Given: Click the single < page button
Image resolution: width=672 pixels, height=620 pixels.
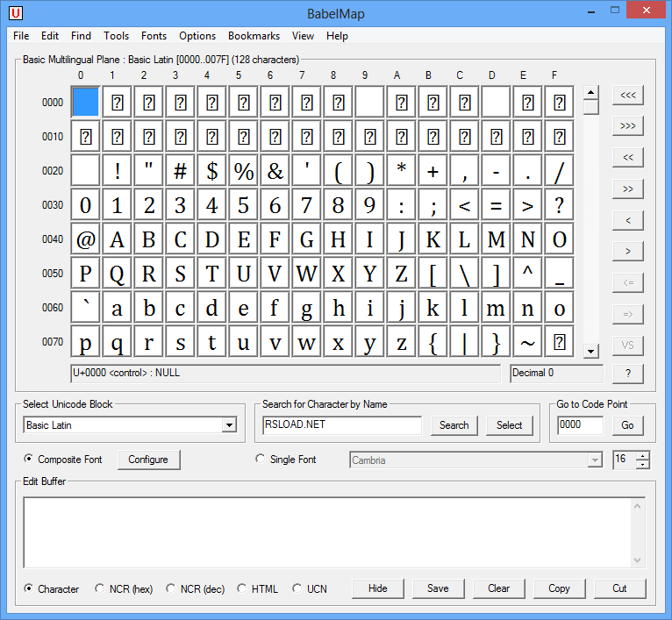Looking at the screenshot, I should [x=627, y=220].
